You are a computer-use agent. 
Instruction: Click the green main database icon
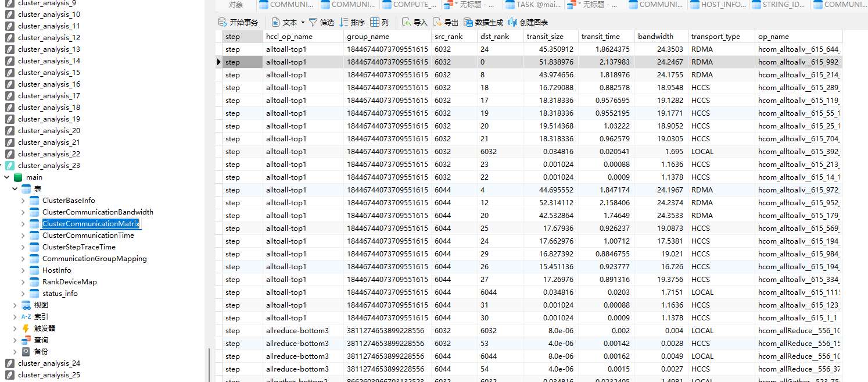[18, 177]
